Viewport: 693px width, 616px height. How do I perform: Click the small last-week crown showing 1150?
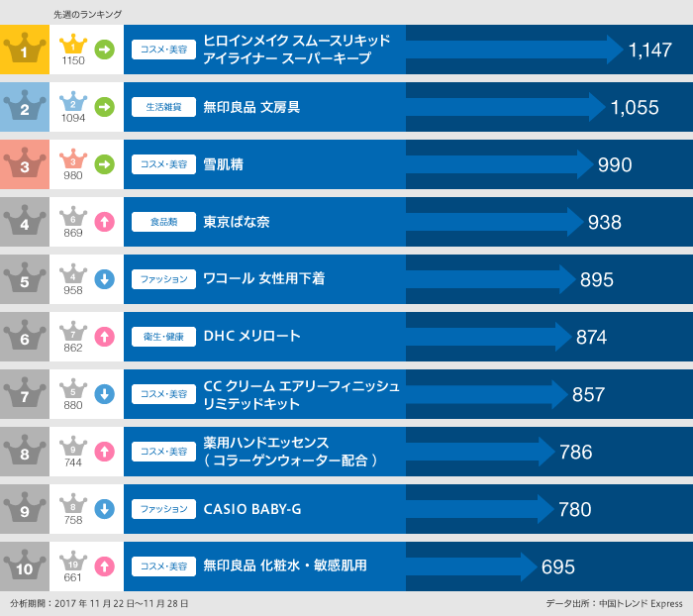click(x=73, y=46)
